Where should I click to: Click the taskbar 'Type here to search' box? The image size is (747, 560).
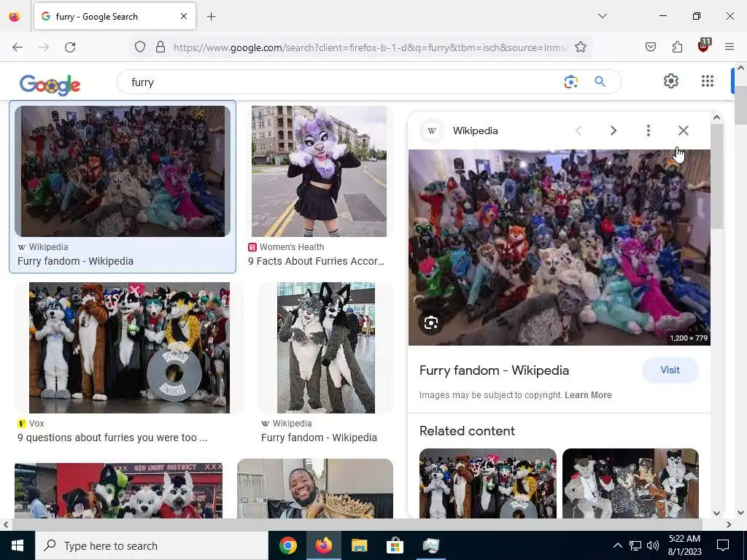coord(152,545)
